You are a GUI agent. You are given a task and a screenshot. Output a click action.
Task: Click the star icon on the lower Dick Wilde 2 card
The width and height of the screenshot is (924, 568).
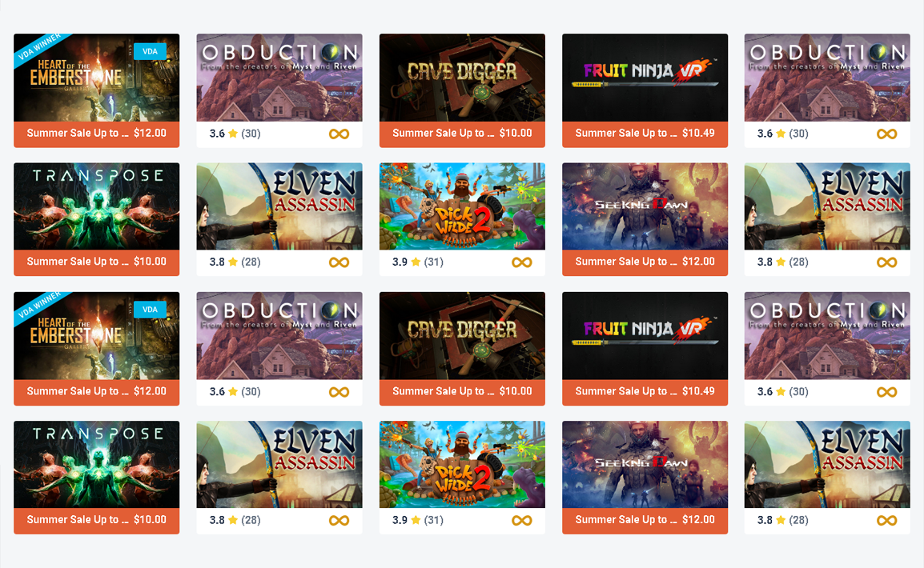(x=416, y=520)
